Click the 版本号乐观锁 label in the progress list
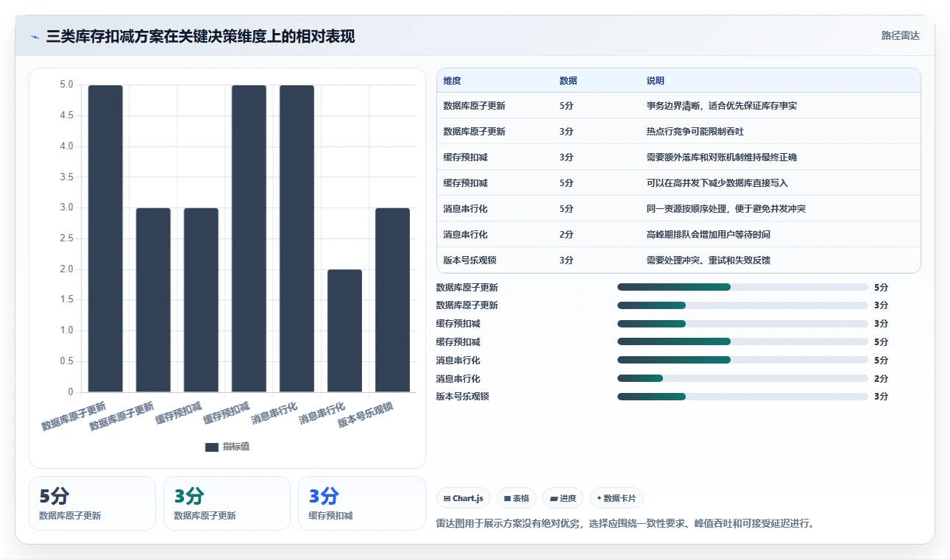Screen dimensions: 950x560 click(462, 397)
